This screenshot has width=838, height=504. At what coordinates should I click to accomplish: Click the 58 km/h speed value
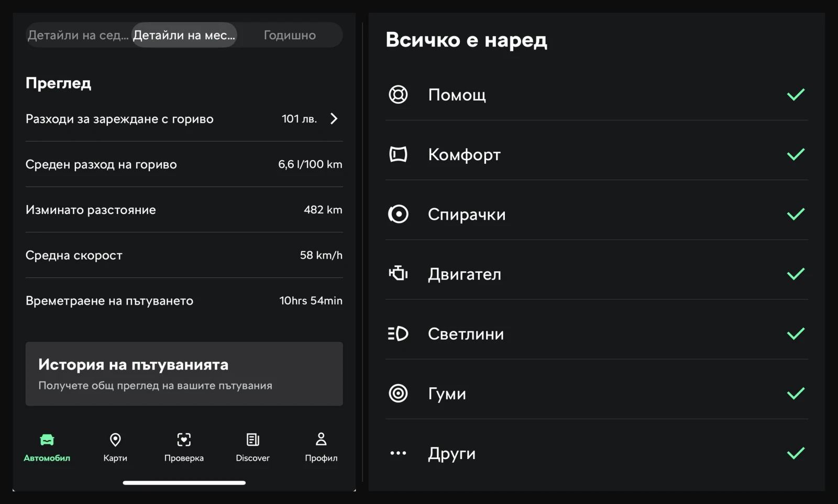coord(321,255)
